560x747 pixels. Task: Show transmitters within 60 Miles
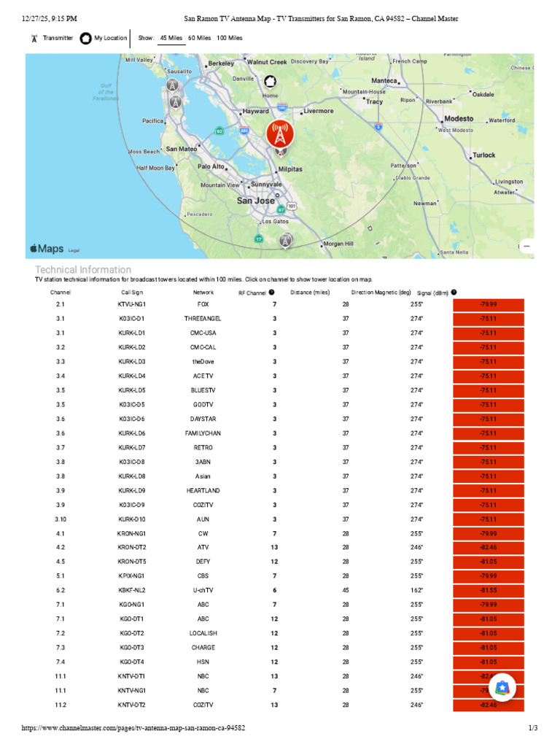(x=200, y=38)
